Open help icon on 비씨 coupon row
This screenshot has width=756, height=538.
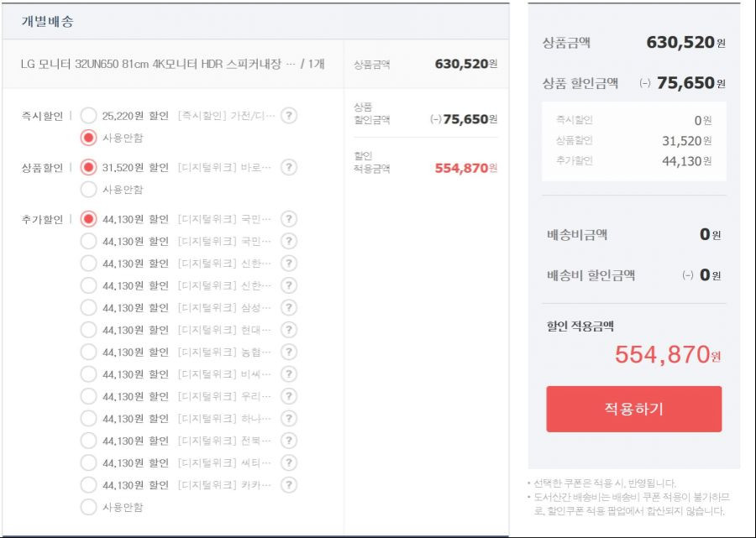pyautogui.click(x=288, y=373)
